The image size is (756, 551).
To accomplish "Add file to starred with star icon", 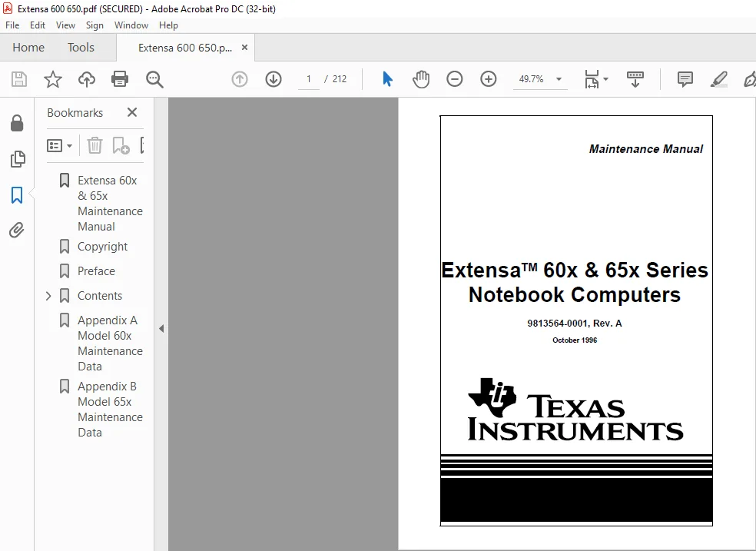I will (52, 79).
